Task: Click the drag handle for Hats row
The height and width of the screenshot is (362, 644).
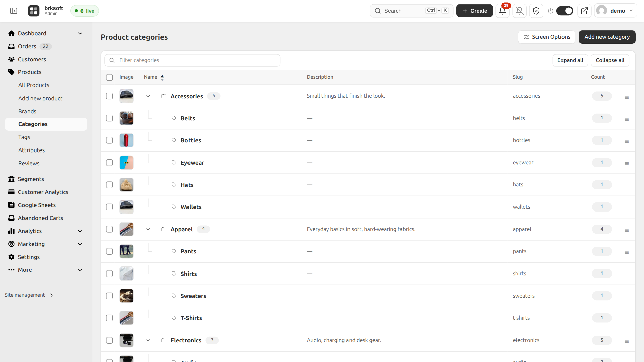Action: point(626,186)
